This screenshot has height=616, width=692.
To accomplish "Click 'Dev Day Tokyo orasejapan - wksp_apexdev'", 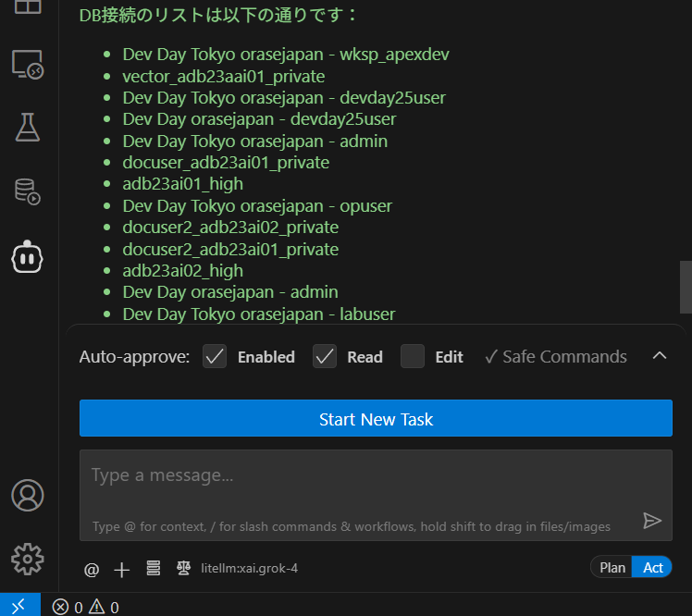I will tap(286, 55).
